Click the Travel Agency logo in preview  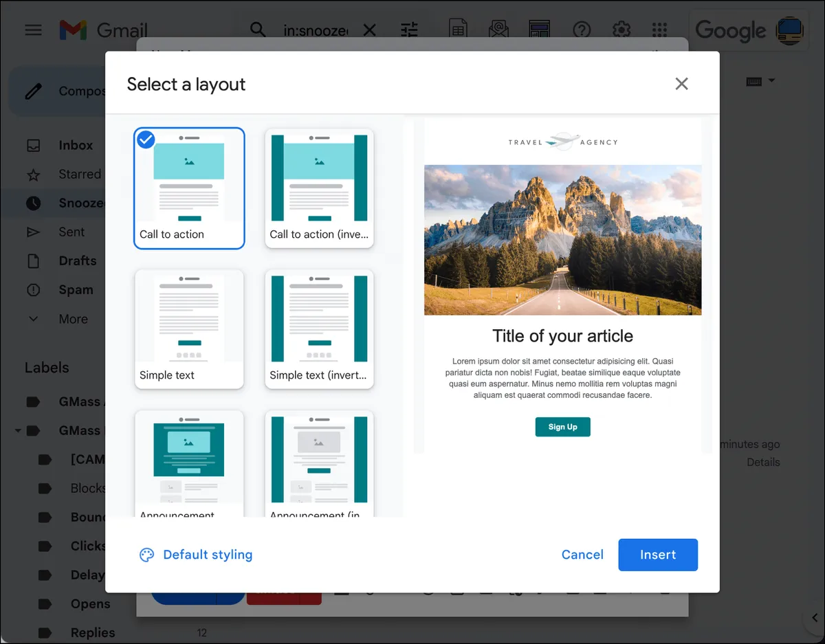point(562,142)
